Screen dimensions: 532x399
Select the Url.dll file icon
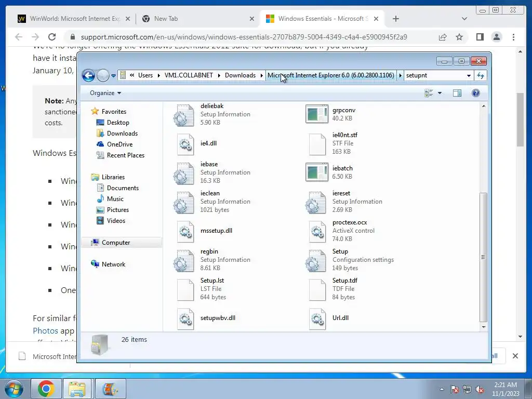(x=317, y=318)
